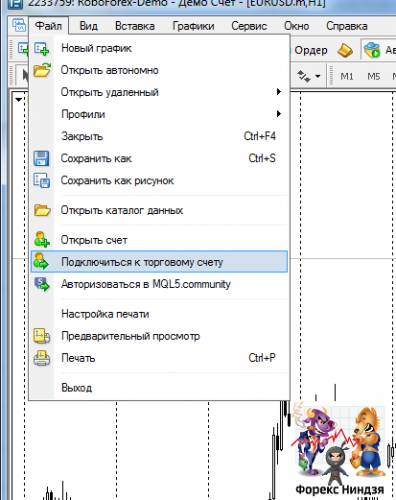Viewport: 396px width, 500px height.
Task: Open the Графики menu
Action: click(x=193, y=26)
